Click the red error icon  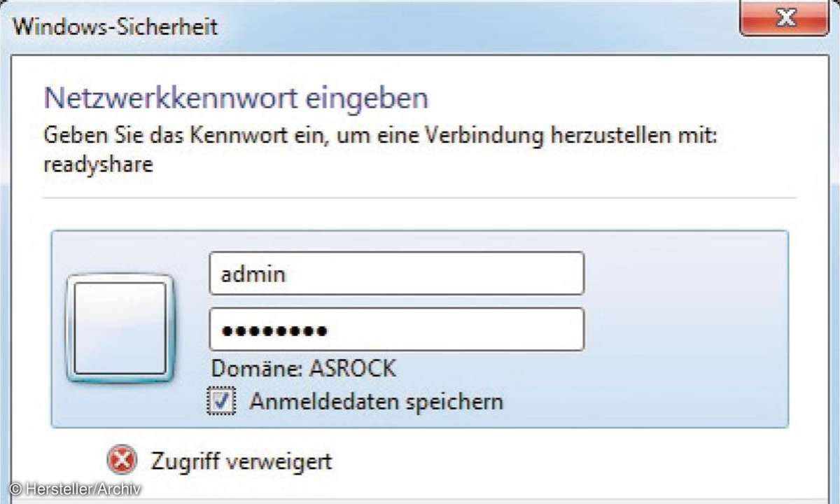pyautogui.click(x=122, y=461)
